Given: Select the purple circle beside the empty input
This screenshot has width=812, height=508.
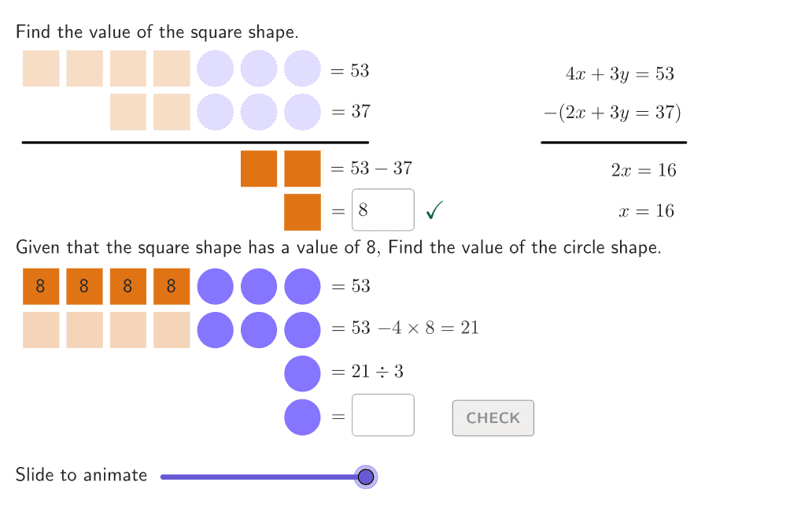Looking at the screenshot, I should pyautogui.click(x=302, y=417).
